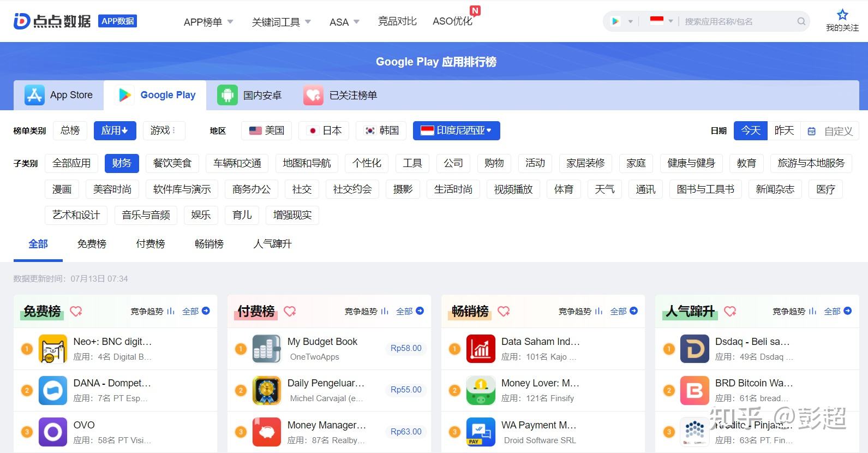Open Dsdaq app icon
Viewport: 868px width, 453px height.
695,349
